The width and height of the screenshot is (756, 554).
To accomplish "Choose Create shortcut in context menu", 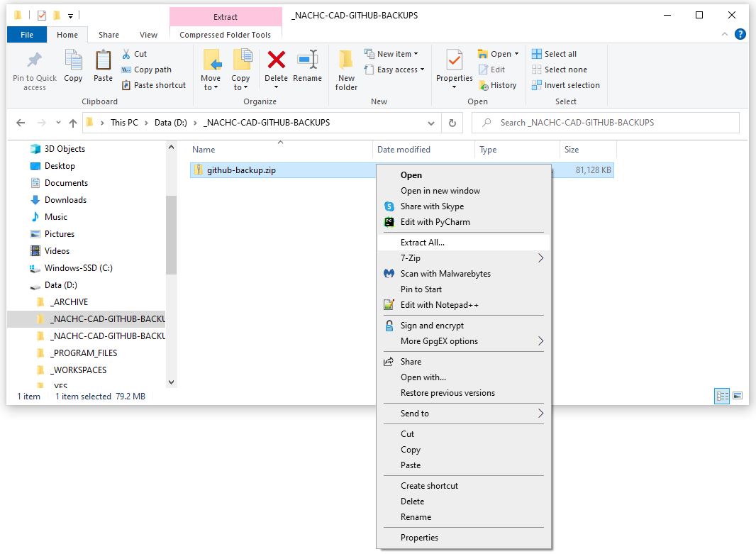I will 463,486.
